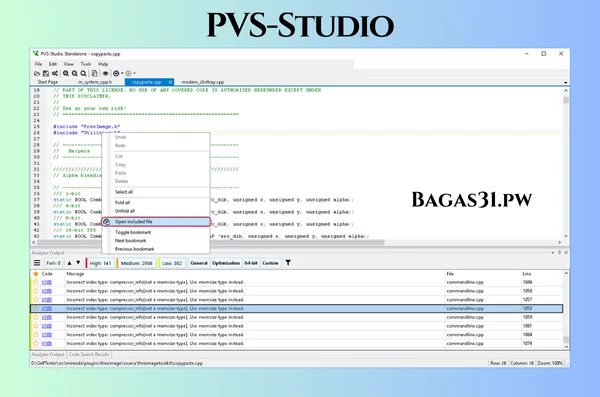The width and height of the screenshot is (600, 397).
Task: Click the up arrow previous message button
Action: pos(69,263)
